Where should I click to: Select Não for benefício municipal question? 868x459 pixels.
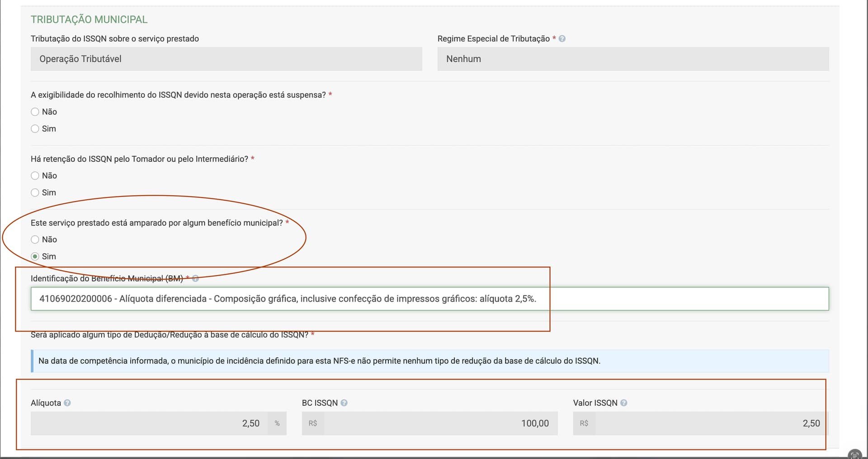tap(35, 239)
